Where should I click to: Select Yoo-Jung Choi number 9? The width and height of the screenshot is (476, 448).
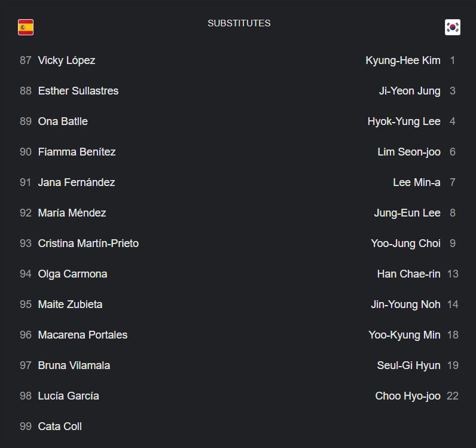[413, 243]
